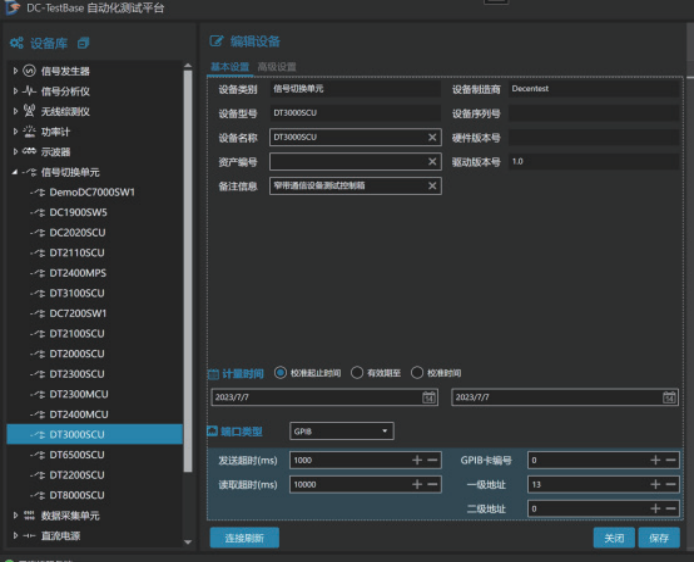Select DT2400MCU in the device tree
Screen dimensions: 694x562
click(x=79, y=414)
